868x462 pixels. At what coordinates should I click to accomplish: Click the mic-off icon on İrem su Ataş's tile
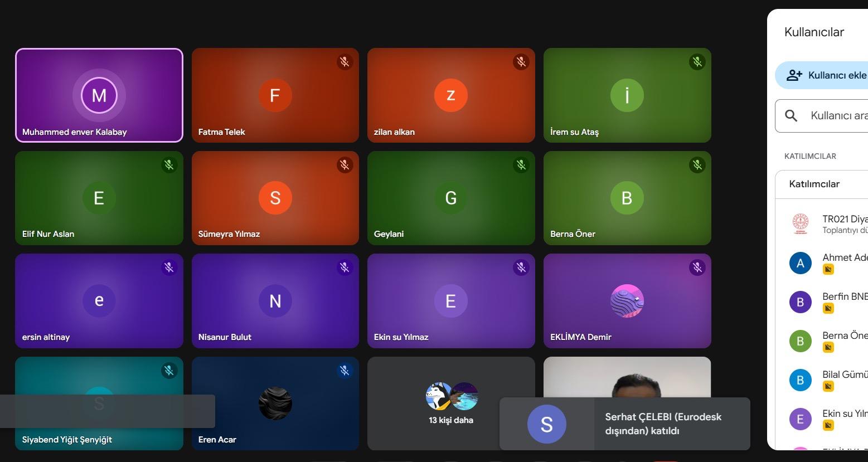click(697, 62)
